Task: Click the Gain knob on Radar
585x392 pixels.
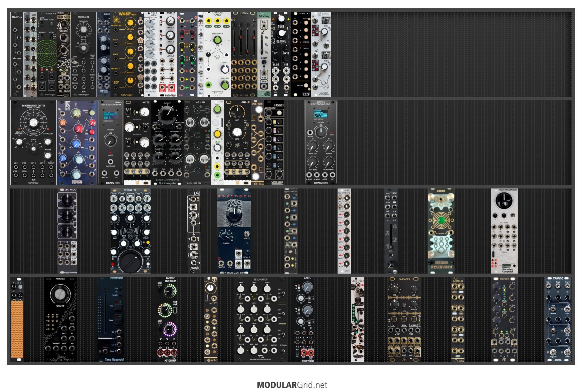Action: (52, 24)
